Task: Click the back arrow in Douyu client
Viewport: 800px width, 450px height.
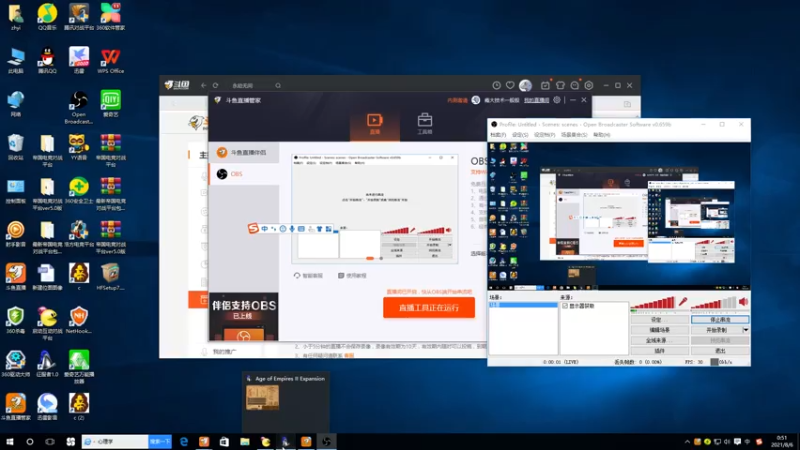Action: 204,85
